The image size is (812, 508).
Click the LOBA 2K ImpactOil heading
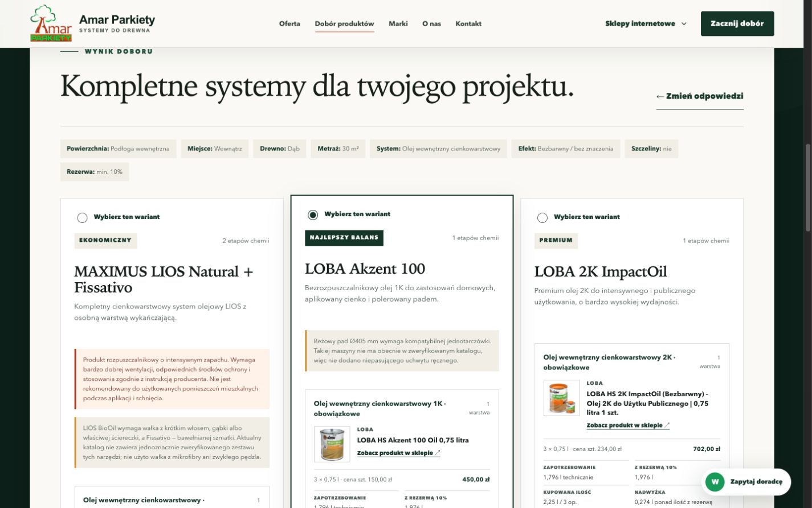[601, 271]
